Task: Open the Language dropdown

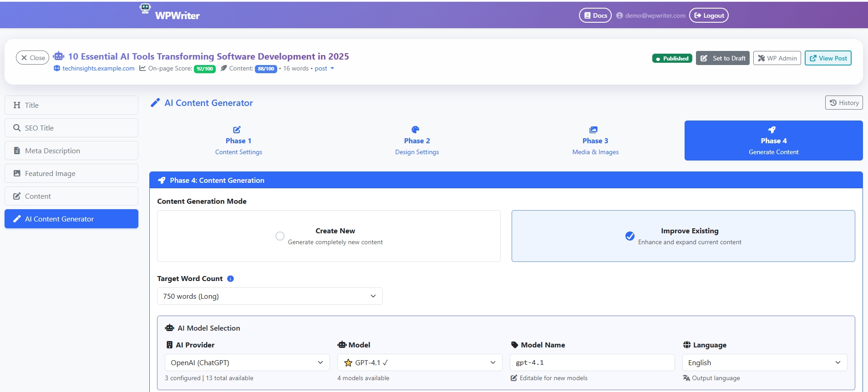Action: coord(765,362)
